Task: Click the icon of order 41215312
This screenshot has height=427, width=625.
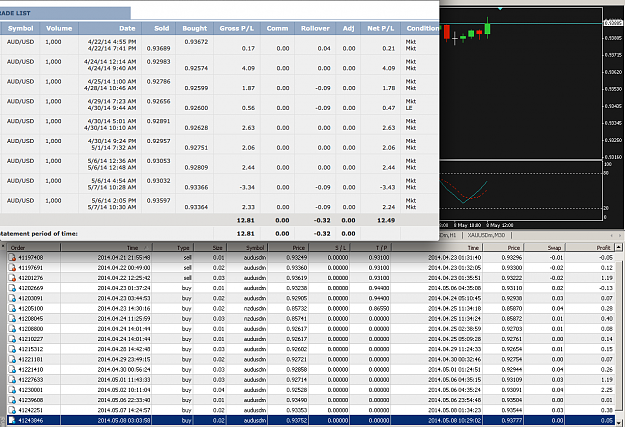Action: 12,349
